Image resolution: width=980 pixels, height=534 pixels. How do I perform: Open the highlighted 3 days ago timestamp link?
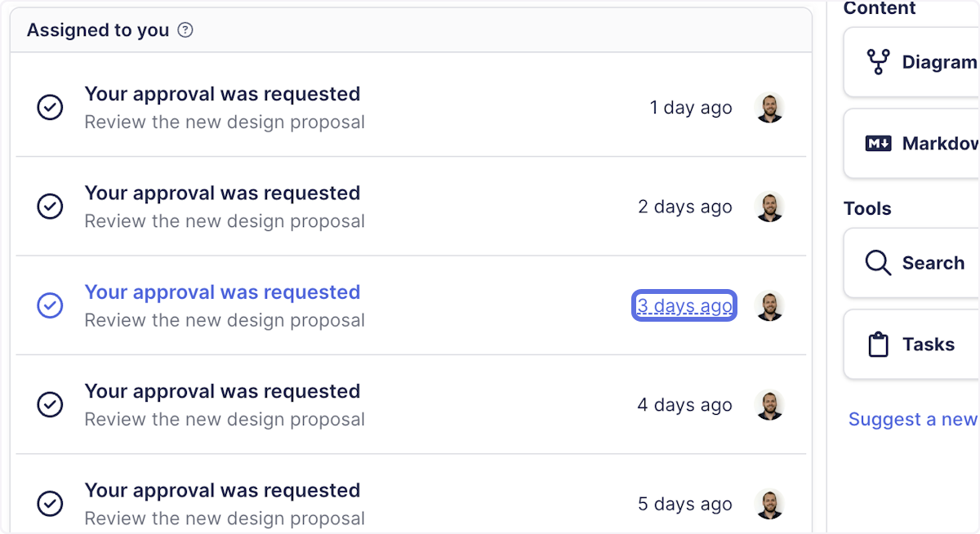pos(684,306)
